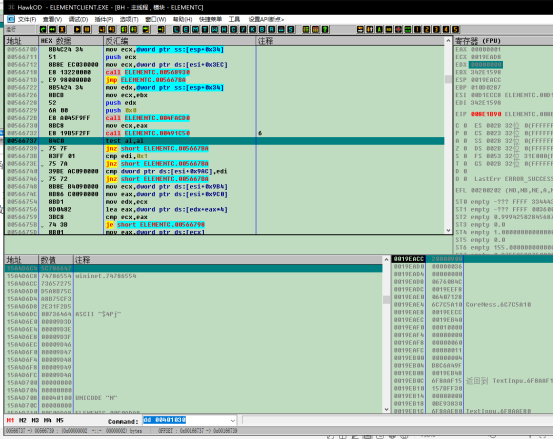
Task: Open Memory map with M icon
Action: 196,30
